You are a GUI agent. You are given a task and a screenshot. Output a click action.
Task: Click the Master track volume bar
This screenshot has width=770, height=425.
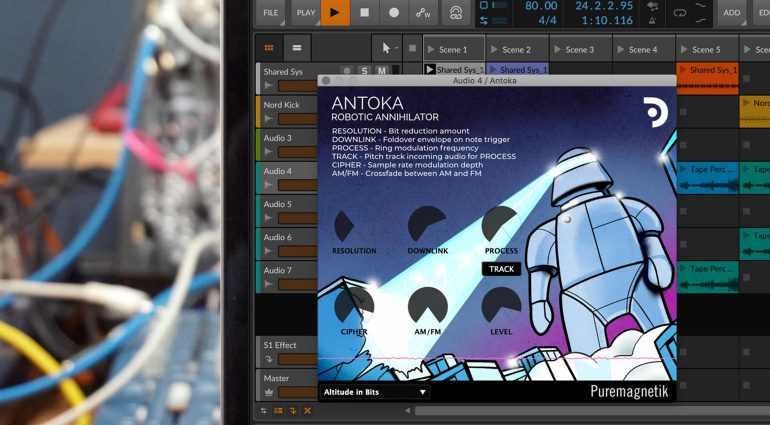(298, 392)
